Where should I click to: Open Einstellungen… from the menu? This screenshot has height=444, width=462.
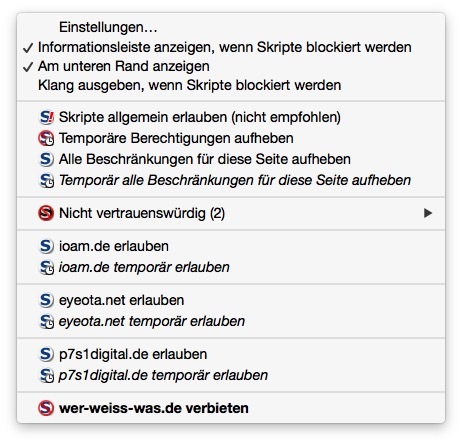pos(231,27)
